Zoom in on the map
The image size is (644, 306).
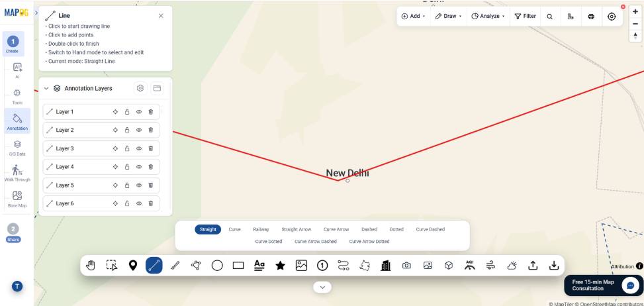point(635,12)
